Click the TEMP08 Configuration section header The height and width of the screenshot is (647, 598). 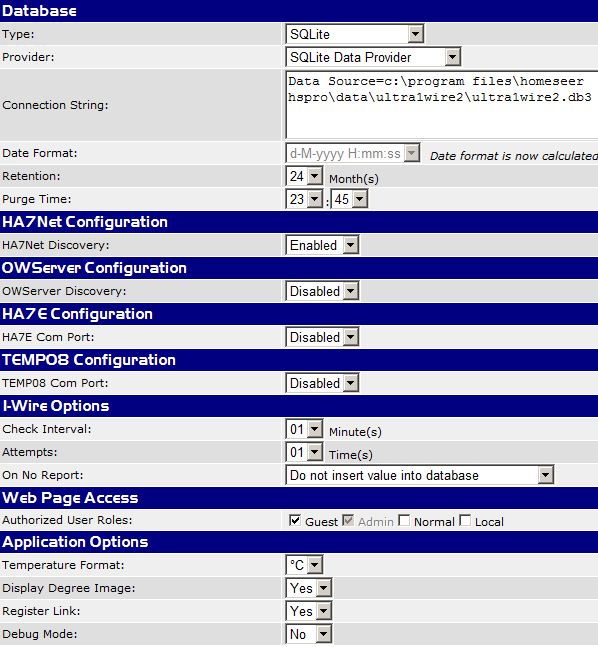point(299,360)
